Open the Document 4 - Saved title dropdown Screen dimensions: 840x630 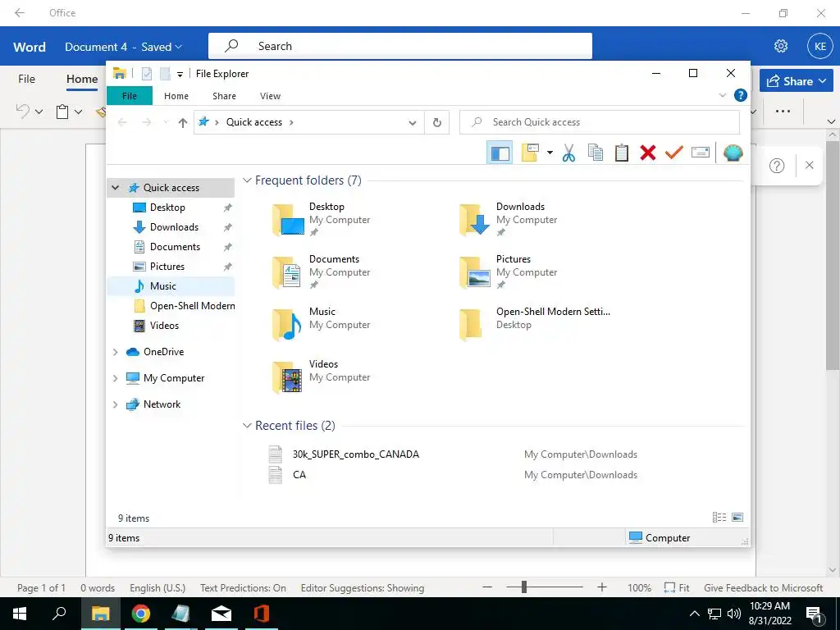[124, 47]
